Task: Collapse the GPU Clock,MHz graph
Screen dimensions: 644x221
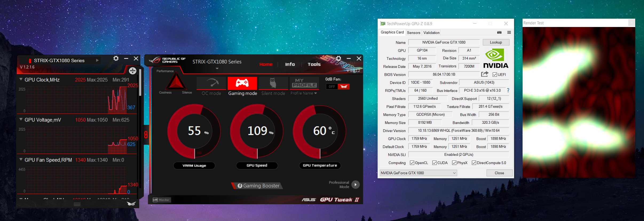Action: tap(21, 79)
